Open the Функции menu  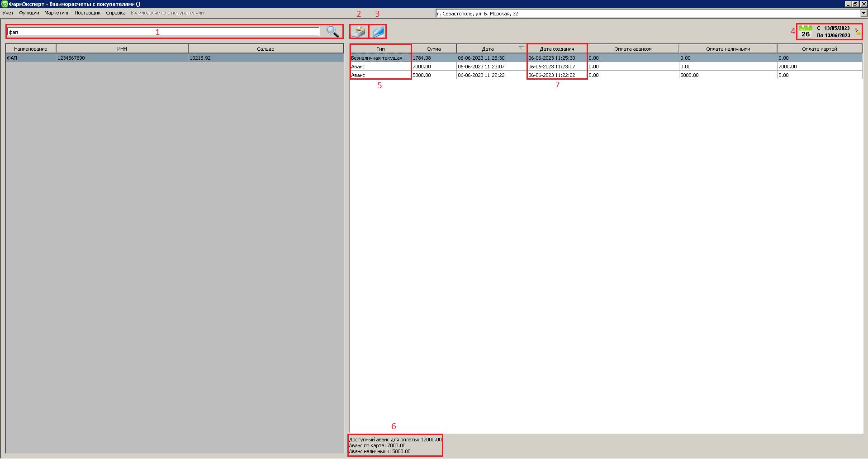(x=29, y=13)
